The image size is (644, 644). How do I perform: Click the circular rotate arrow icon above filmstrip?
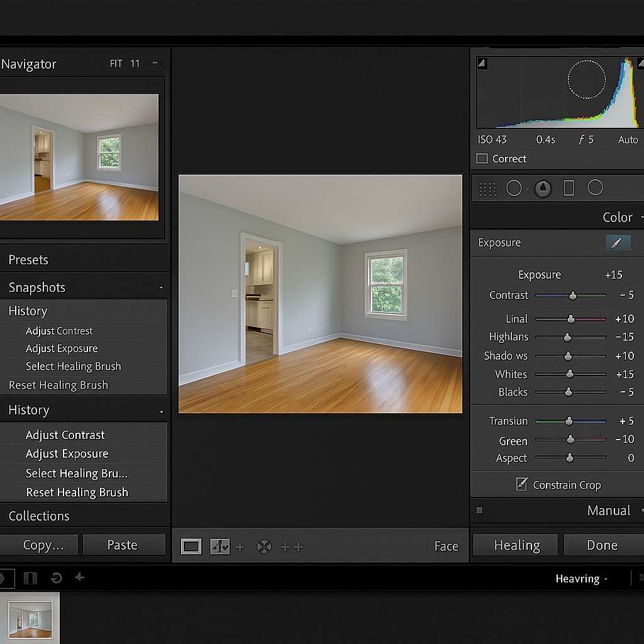coord(56,578)
